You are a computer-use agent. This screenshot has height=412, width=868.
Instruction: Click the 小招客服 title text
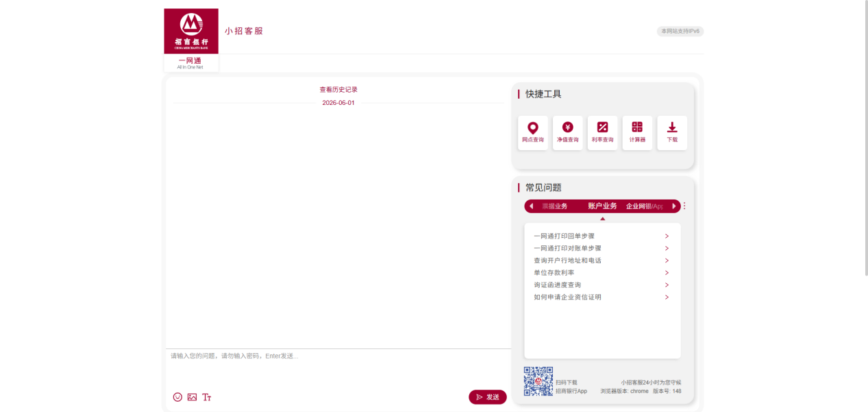244,31
